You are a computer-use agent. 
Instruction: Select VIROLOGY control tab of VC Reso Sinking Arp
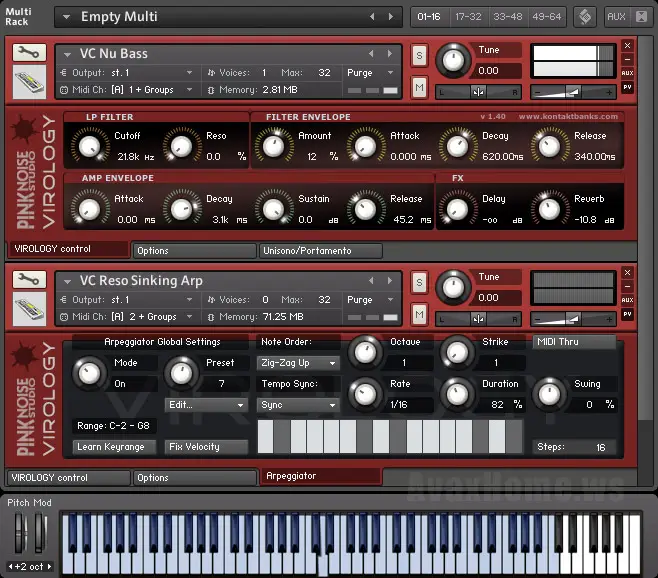68,478
